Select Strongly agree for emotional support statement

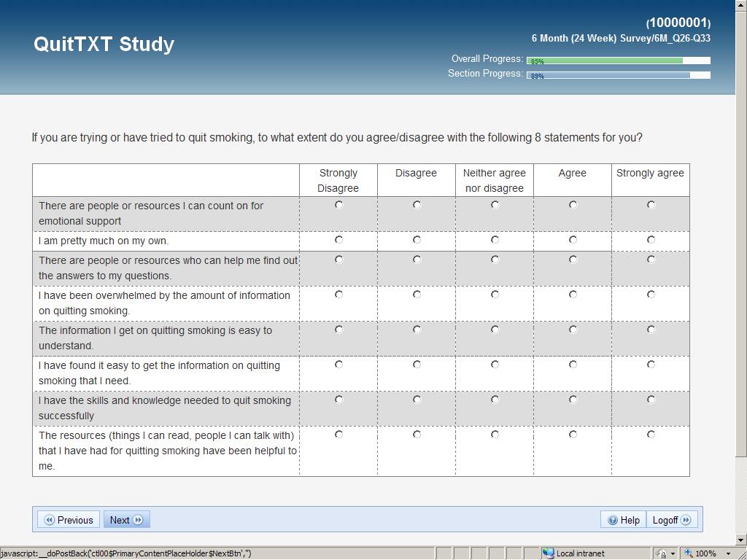point(651,205)
